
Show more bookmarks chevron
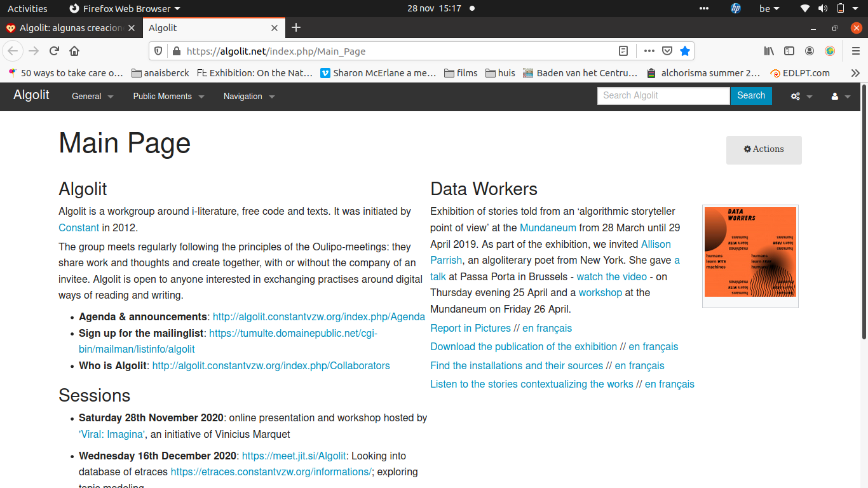click(855, 73)
